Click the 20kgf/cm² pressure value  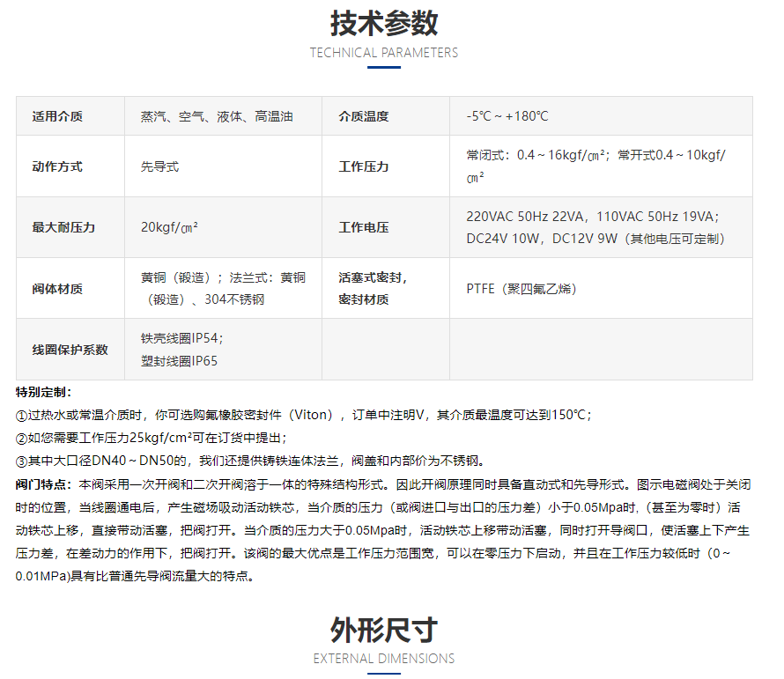point(169,227)
